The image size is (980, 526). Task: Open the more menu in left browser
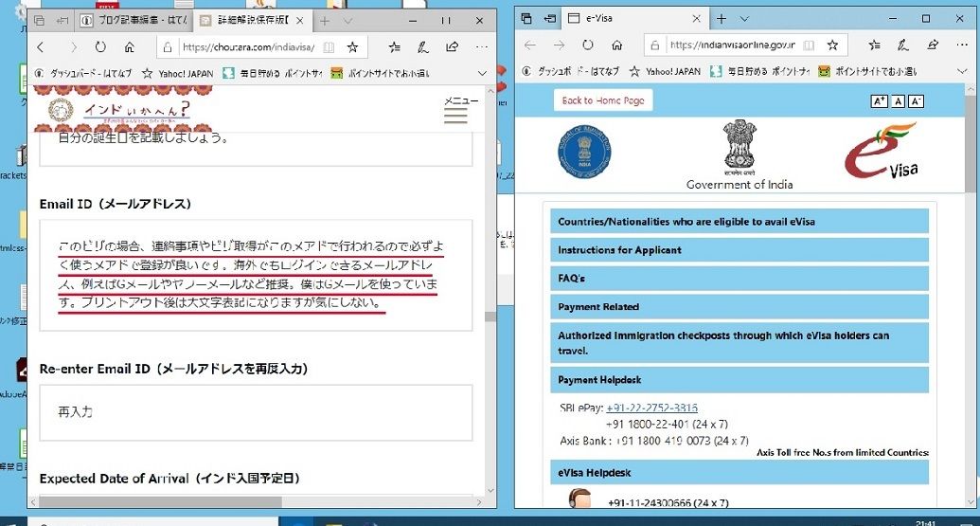(x=481, y=46)
